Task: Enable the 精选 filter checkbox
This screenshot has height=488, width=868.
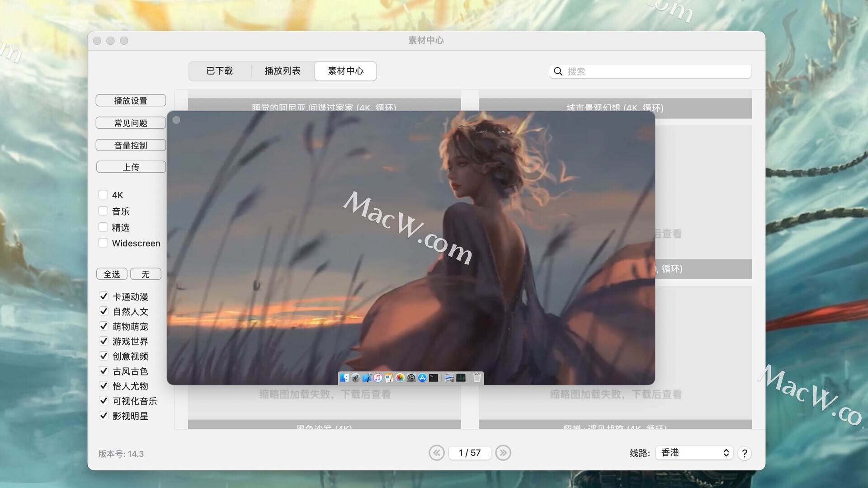Action: (103, 227)
